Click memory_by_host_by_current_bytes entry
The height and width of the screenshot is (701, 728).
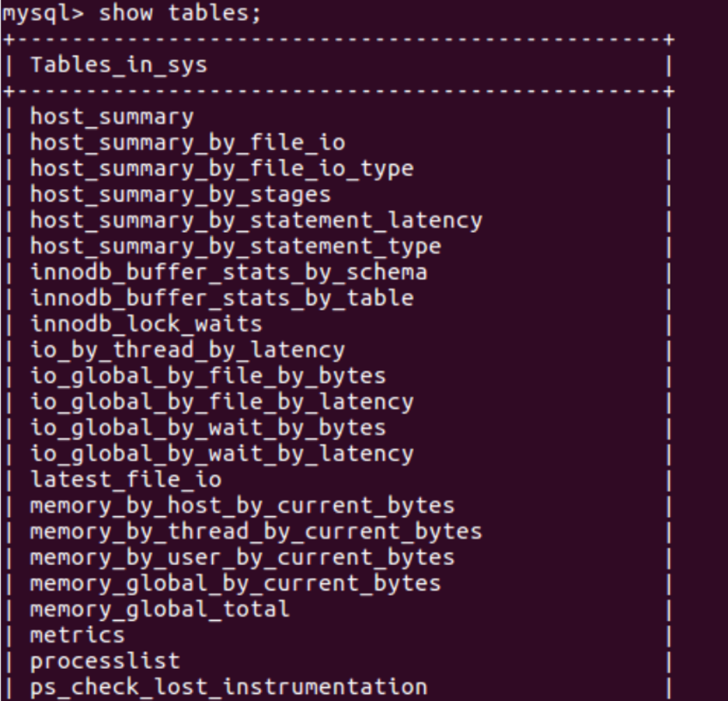(242, 506)
